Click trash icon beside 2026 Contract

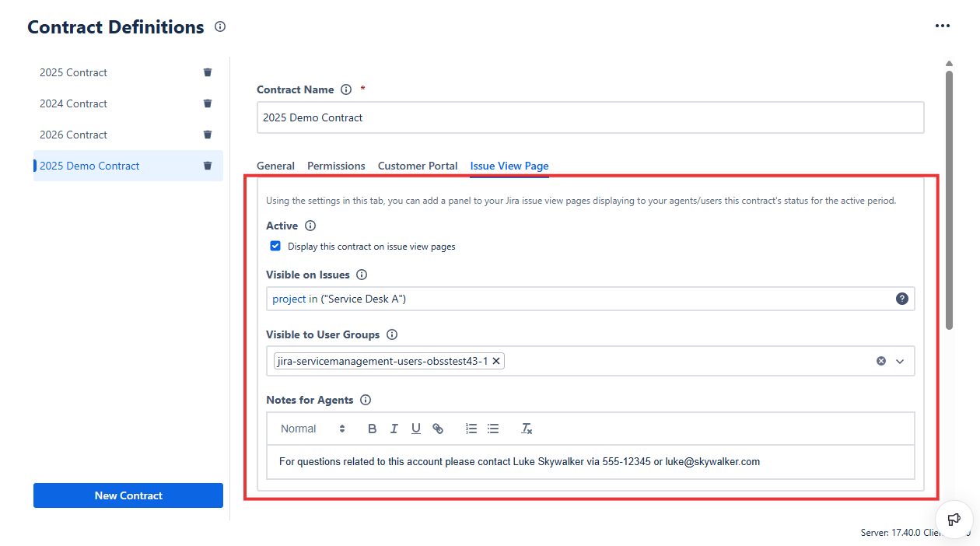click(208, 135)
